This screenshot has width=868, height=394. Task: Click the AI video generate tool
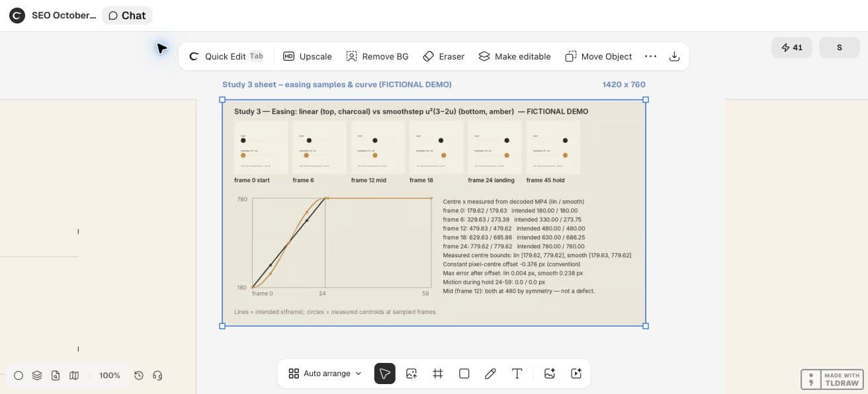pos(576,374)
